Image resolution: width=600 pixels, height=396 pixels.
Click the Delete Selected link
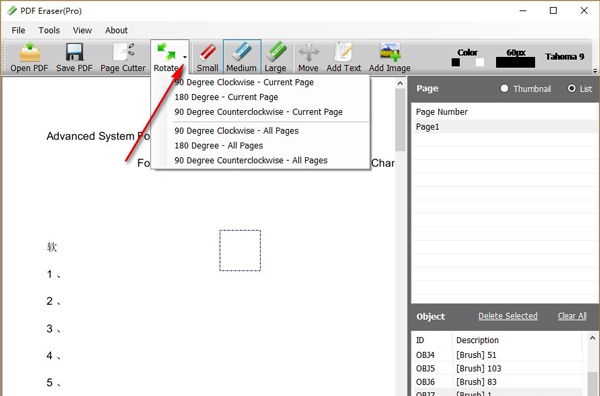[508, 316]
